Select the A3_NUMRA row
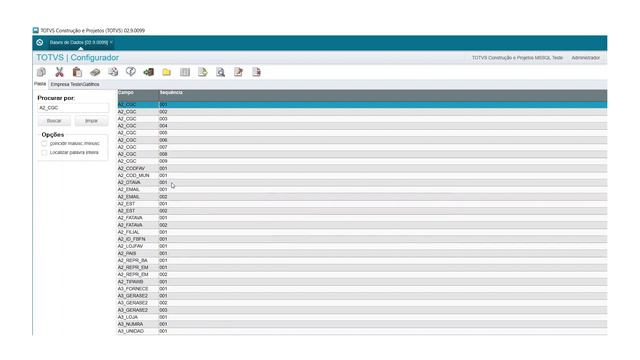 (362, 324)
